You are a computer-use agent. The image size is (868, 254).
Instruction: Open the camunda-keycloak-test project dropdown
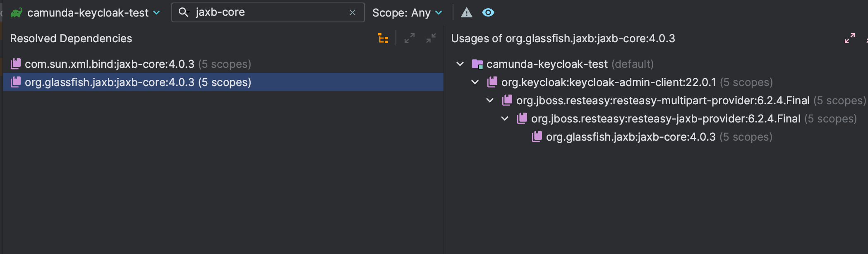tap(156, 13)
